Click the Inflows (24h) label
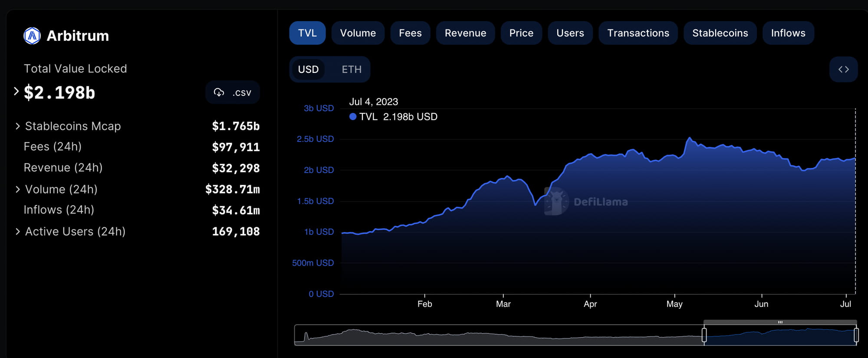Viewport: 868px width, 358px height. (x=59, y=210)
